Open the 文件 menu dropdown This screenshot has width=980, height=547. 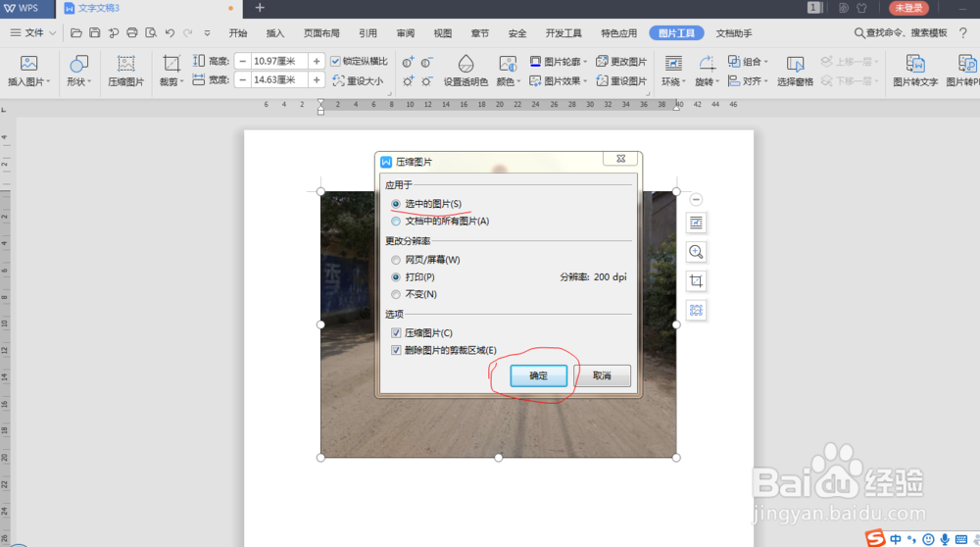(33, 33)
